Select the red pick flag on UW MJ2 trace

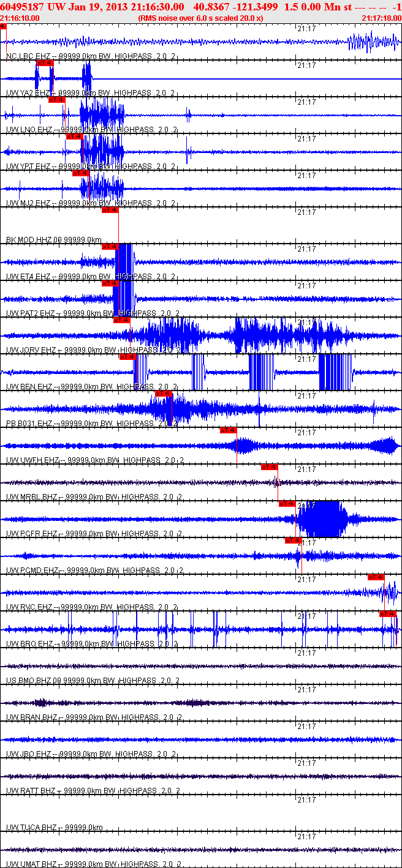tap(81, 173)
